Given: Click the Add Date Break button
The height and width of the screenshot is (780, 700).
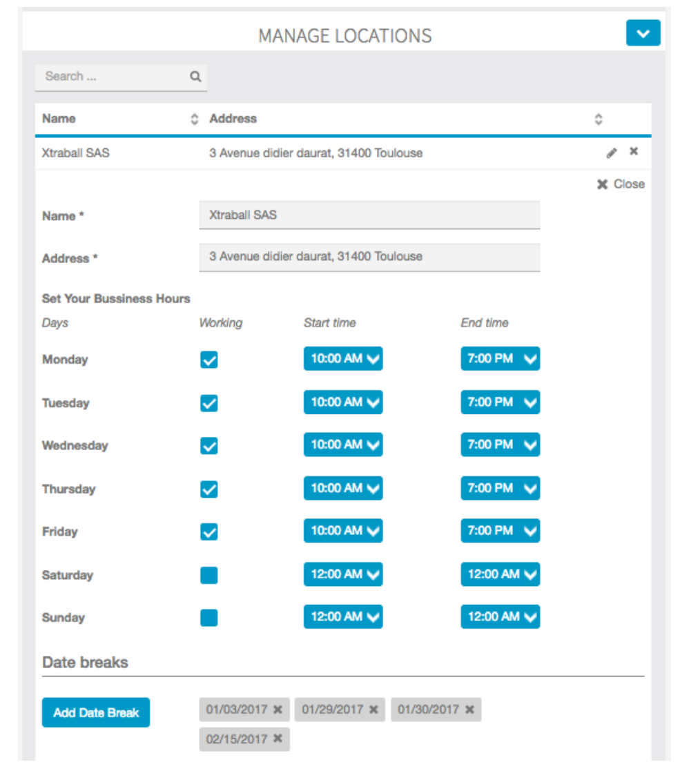Looking at the screenshot, I should click(x=96, y=712).
